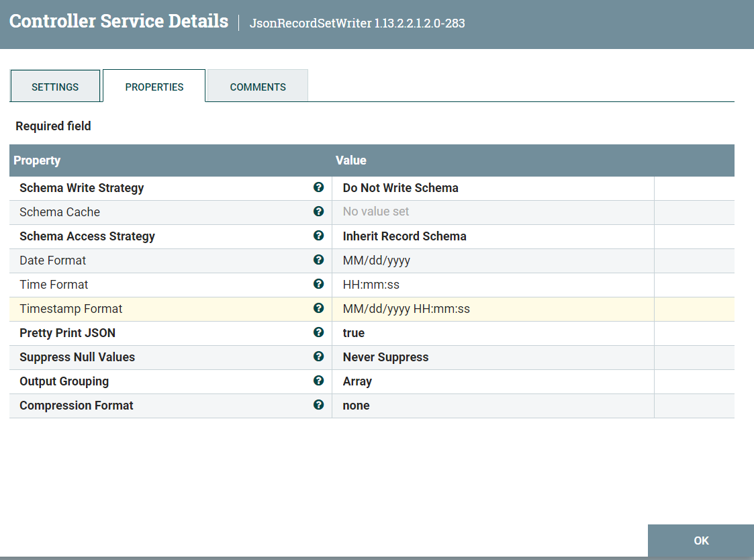The image size is (754, 560).
Task: Select the PROPERTIES tab
Action: 154,86
